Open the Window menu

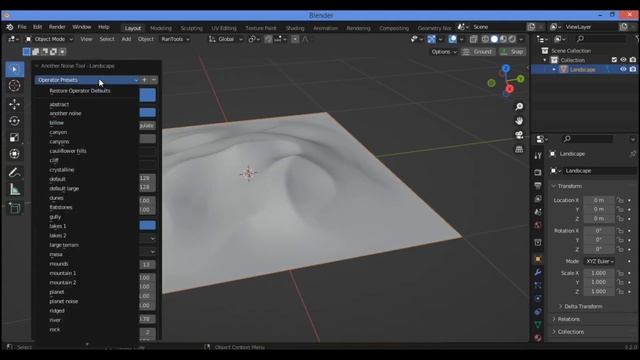click(x=82, y=27)
